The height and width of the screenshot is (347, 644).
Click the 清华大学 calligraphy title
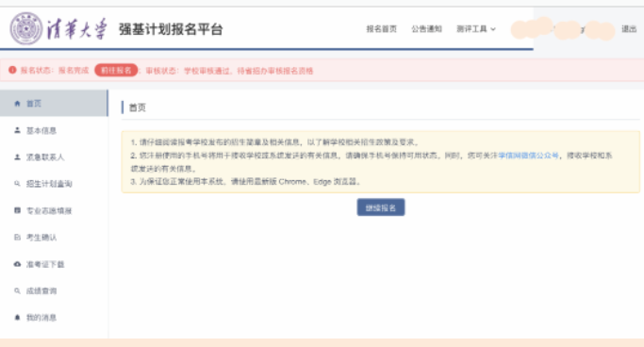(x=76, y=28)
